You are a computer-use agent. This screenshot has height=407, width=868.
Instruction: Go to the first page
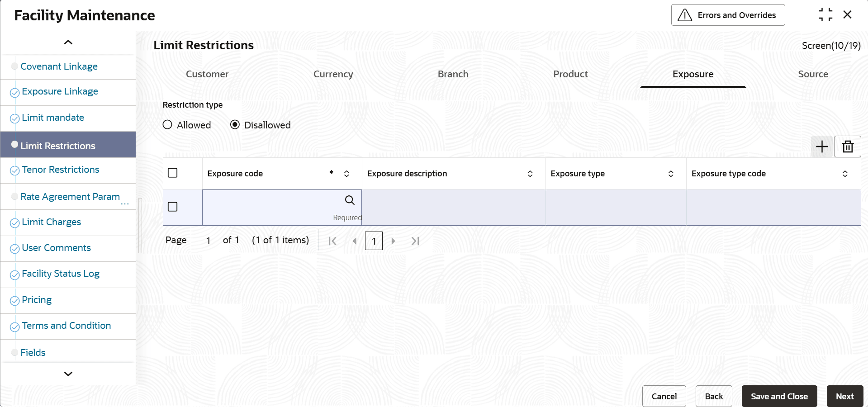(x=332, y=241)
